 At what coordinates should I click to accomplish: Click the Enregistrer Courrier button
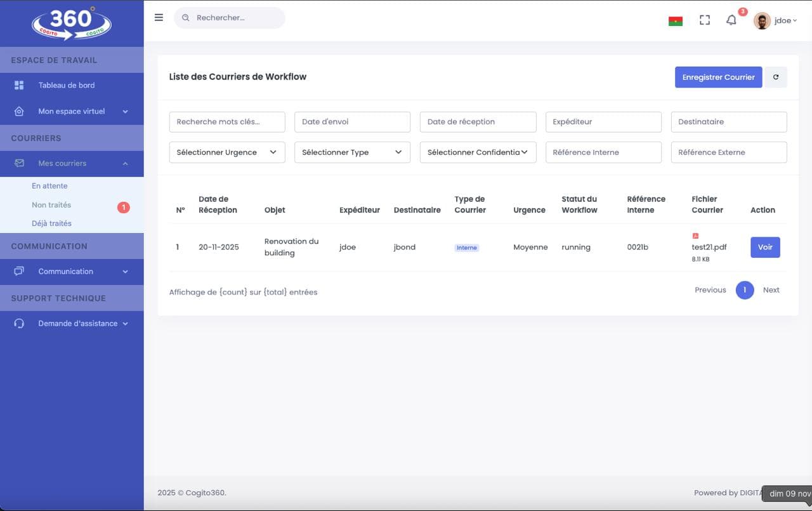point(718,77)
